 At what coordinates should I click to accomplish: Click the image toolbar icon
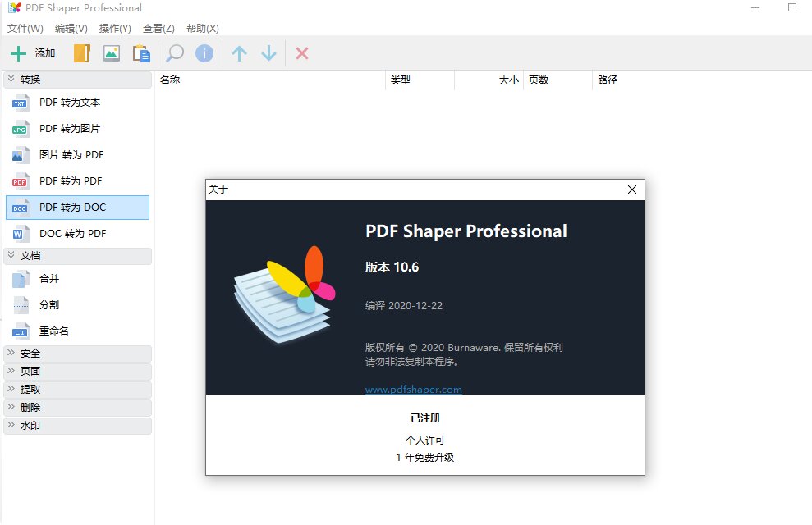(x=112, y=52)
